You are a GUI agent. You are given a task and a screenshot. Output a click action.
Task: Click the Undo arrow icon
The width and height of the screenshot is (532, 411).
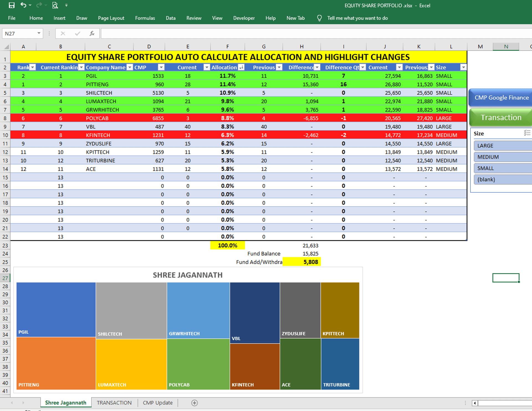[23, 5]
